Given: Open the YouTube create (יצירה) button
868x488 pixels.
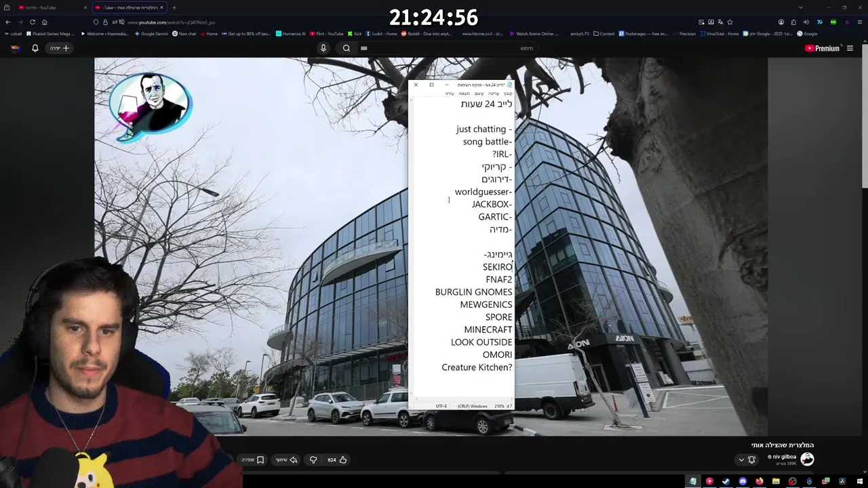Looking at the screenshot, I should pos(59,48).
